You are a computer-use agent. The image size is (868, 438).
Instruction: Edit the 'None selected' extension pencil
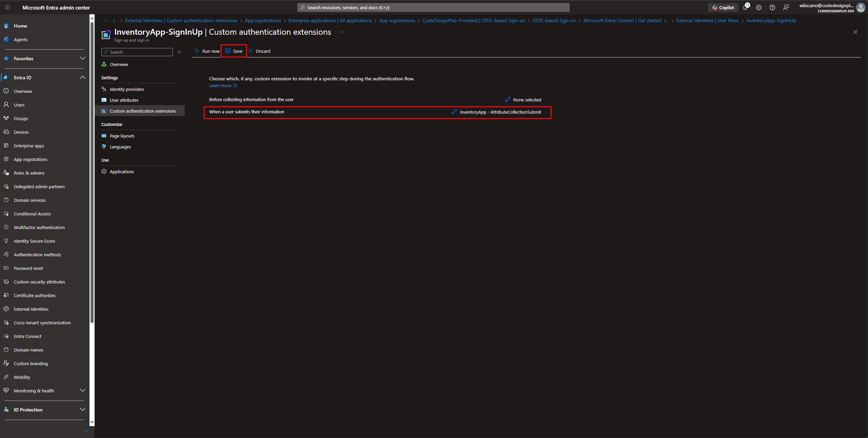pos(507,99)
